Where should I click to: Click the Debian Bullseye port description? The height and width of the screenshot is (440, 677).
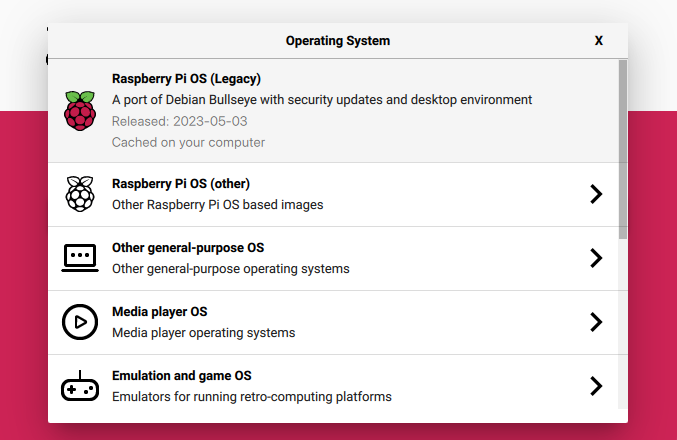322,100
